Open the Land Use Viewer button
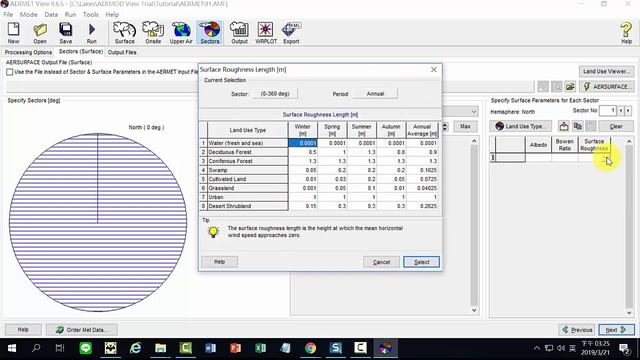This screenshot has height=360, width=640. [x=607, y=71]
